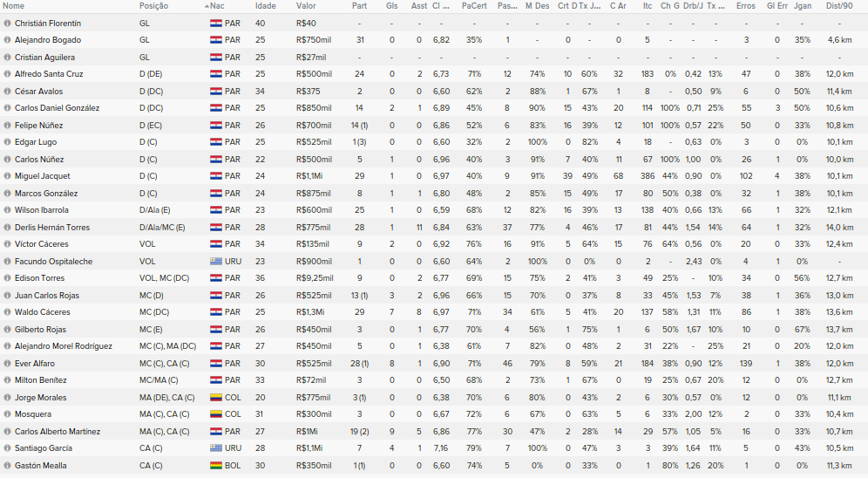868x478 pixels.
Task: Open Jorge Morales player profile
Action: (x=40, y=397)
